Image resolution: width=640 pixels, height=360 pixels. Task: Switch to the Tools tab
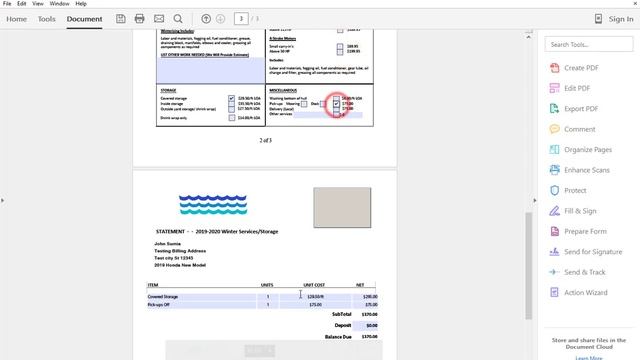[47, 19]
